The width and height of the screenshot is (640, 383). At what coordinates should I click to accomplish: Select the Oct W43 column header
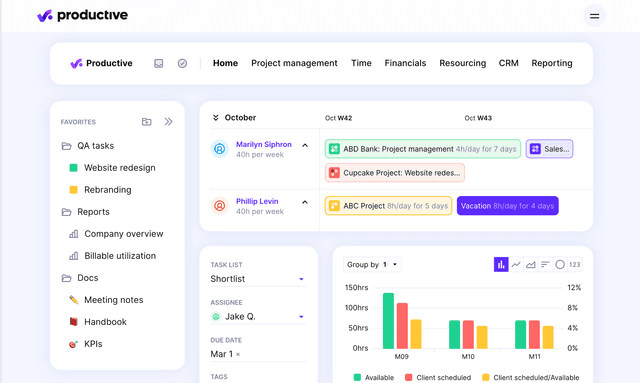coord(478,118)
